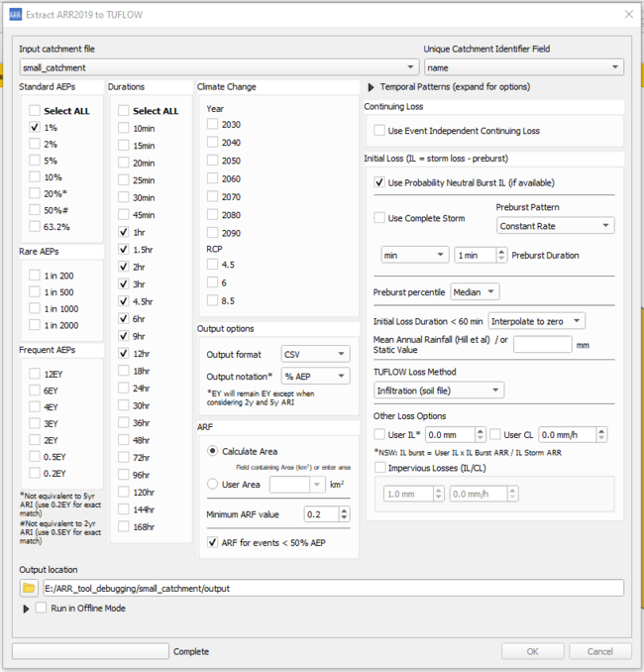Click the OK button
The height and width of the screenshot is (672, 644).
click(532, 651)
